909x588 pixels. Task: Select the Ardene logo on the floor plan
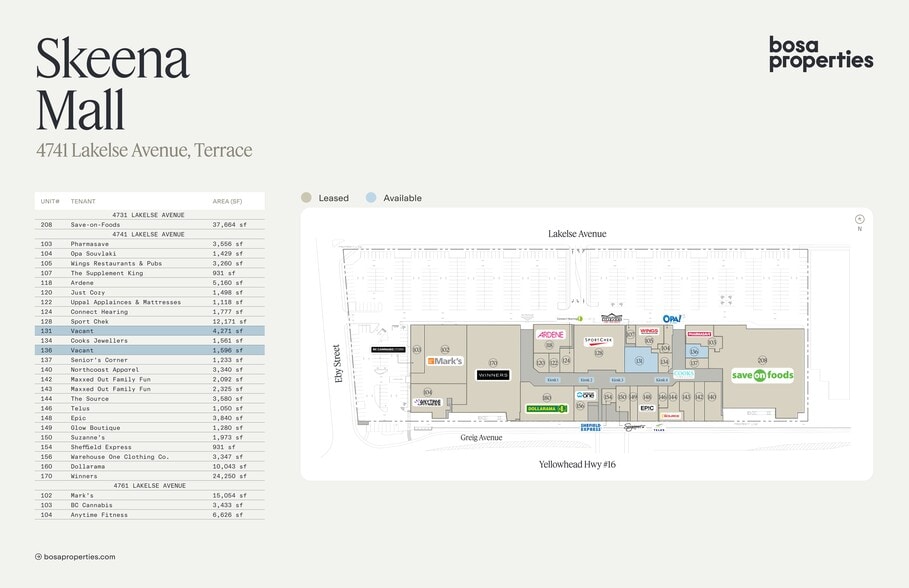pos(550,335)
